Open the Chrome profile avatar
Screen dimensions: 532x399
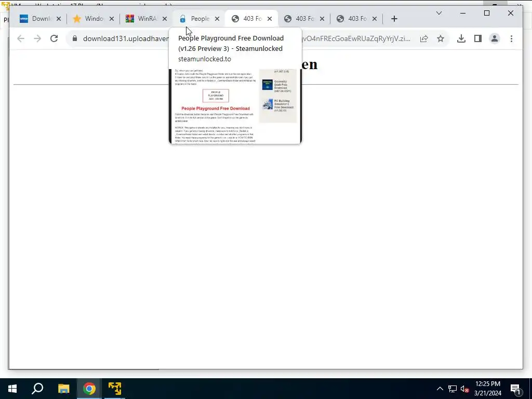[x=495, y=38]
